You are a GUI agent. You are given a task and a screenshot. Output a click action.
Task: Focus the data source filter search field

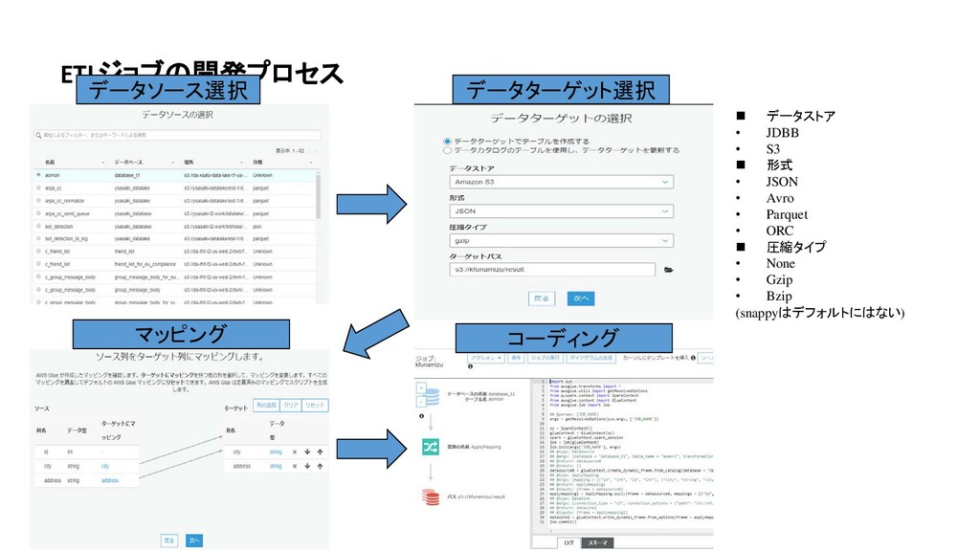click(x=177, y=135)
